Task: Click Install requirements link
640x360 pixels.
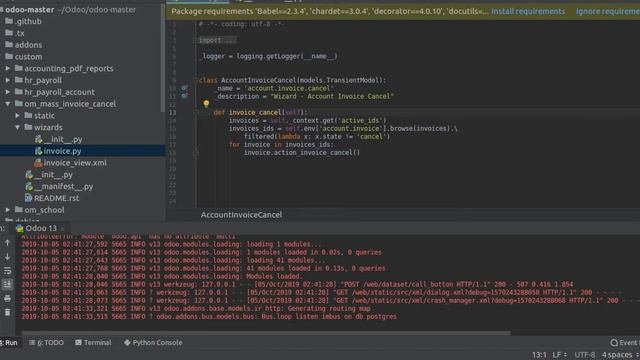Action: (528, 11)
